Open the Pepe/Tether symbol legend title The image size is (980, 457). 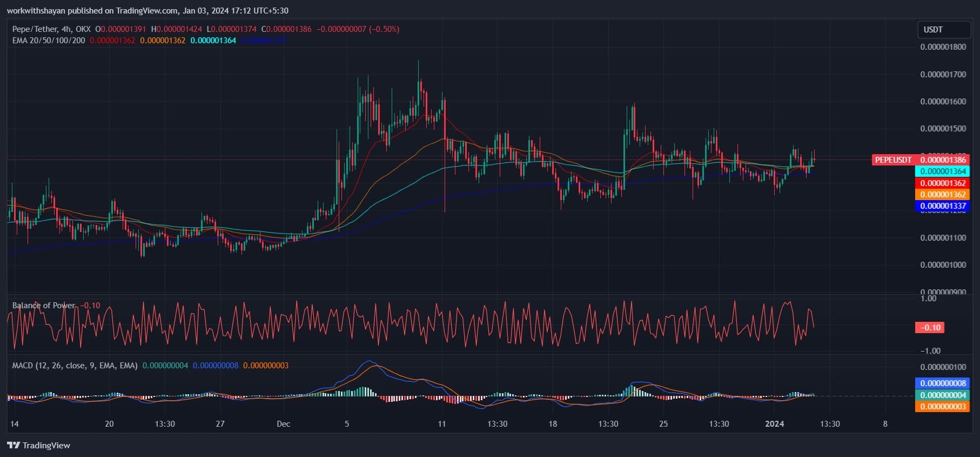click(x=51, y=29)
